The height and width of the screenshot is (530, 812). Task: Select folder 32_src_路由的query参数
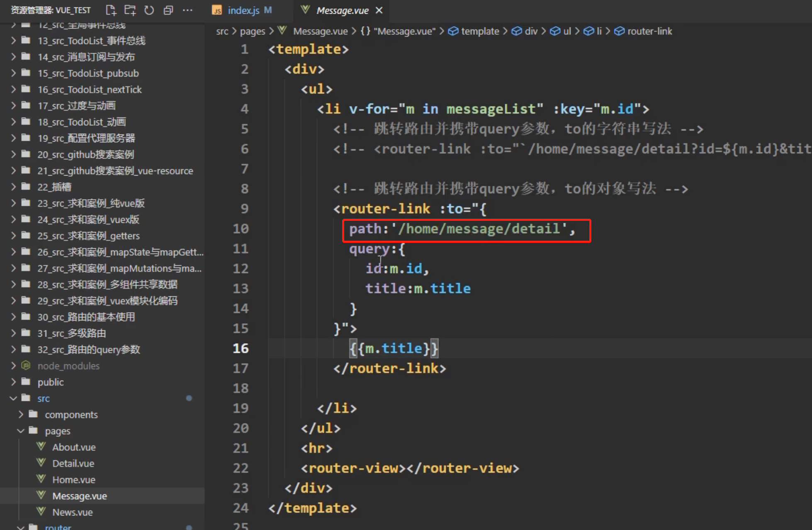coord(89,349)
